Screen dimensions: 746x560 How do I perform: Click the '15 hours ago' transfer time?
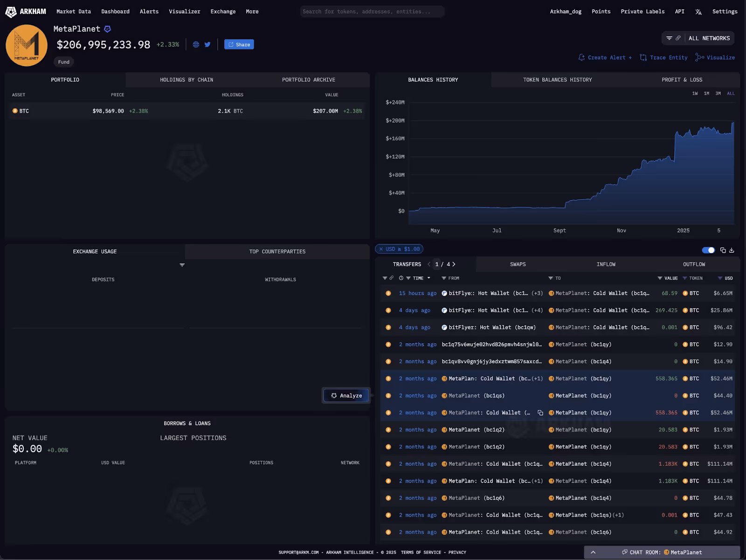[x=418, y=293]
